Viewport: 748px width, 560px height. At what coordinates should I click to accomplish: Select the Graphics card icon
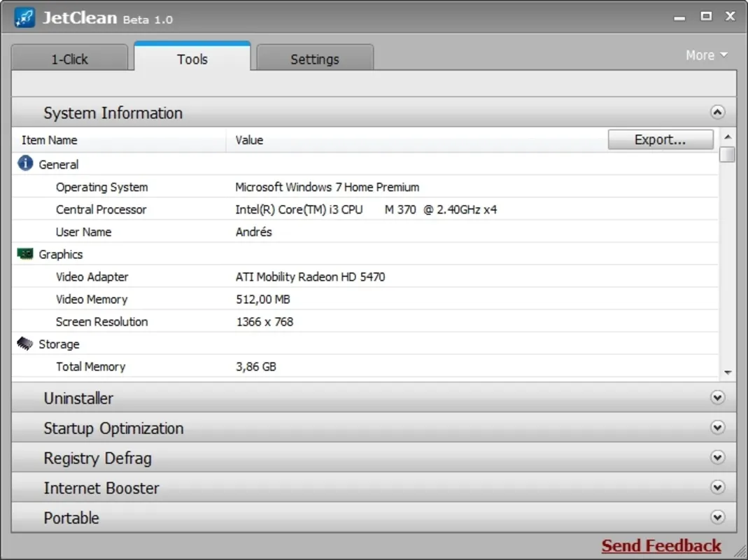click(25, 253)
